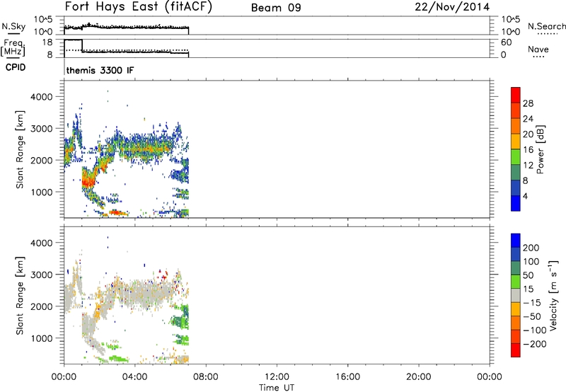Click the red swatch at the bottom of the Velocity colorbar
The image size is (566, 392).
[516, 350]
